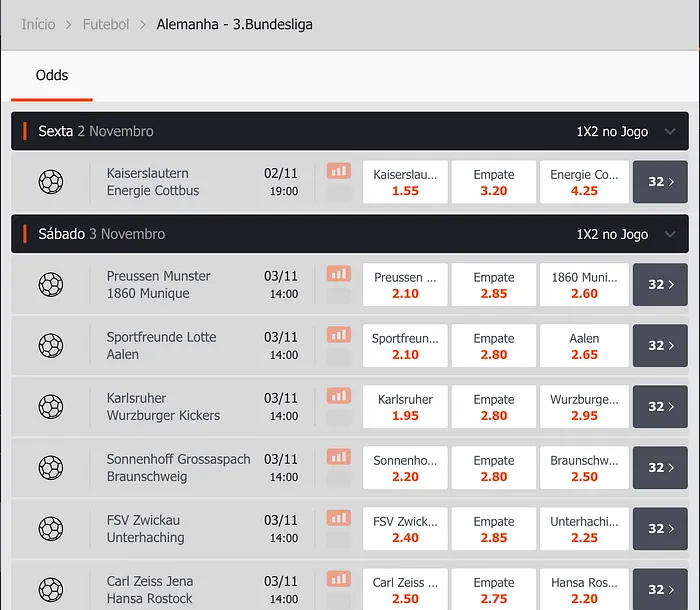Show stats chart icon for Karlsruher match

pyautogui.click(x=339, y=396)
